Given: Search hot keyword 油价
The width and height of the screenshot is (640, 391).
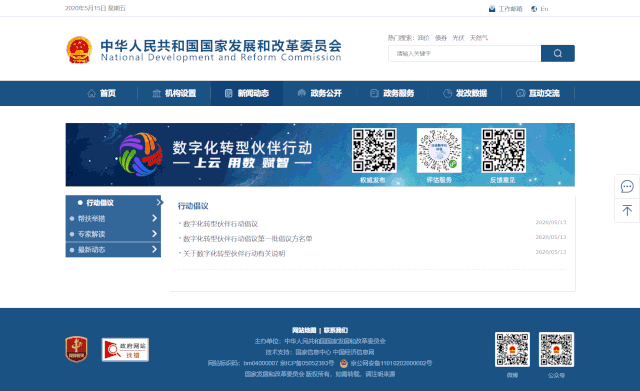Looking at the screenshot, I should (423, 38).
